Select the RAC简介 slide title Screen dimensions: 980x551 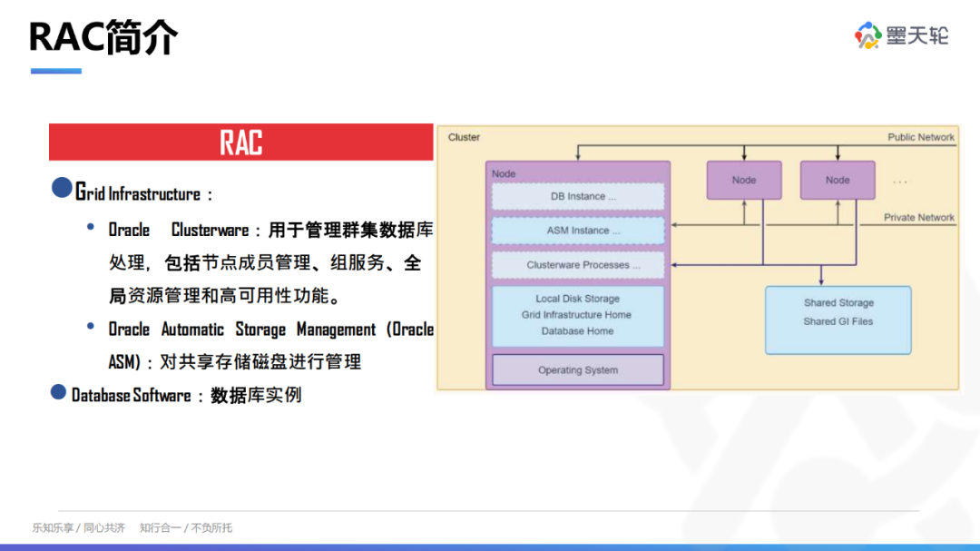103,36
